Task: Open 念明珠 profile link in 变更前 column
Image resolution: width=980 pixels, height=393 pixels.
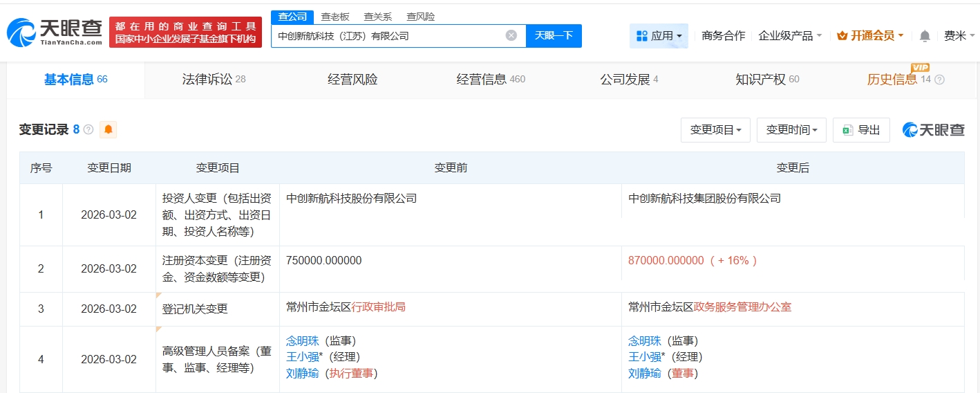Action: pyautogui.click(x=303, y=340)
